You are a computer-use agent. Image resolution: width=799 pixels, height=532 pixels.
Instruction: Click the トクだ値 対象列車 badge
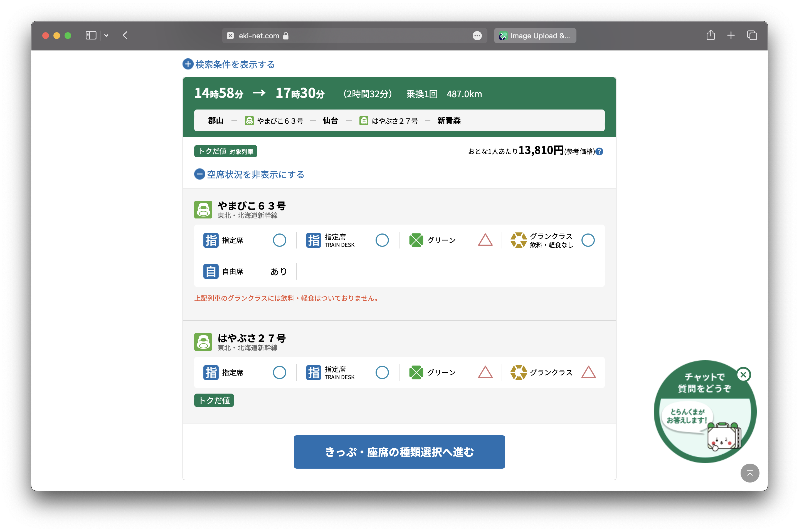coord(225,151)
